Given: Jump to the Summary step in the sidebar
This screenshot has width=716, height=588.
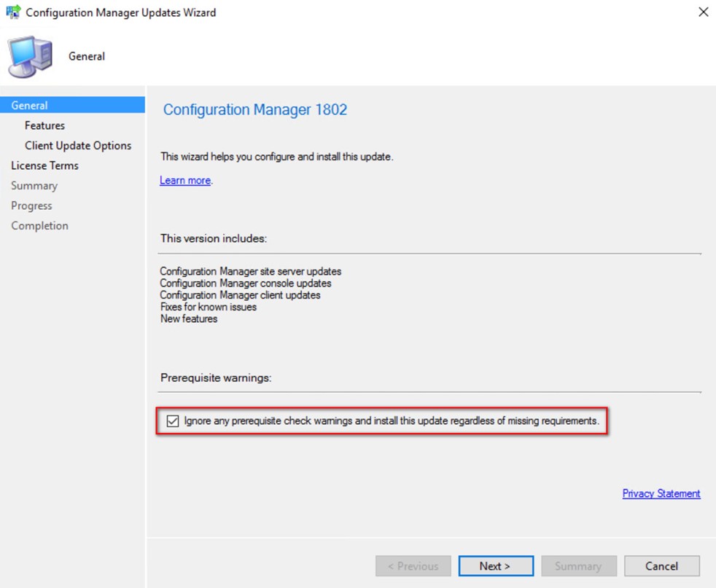Looking at the screenshot, I should point(34,186).
